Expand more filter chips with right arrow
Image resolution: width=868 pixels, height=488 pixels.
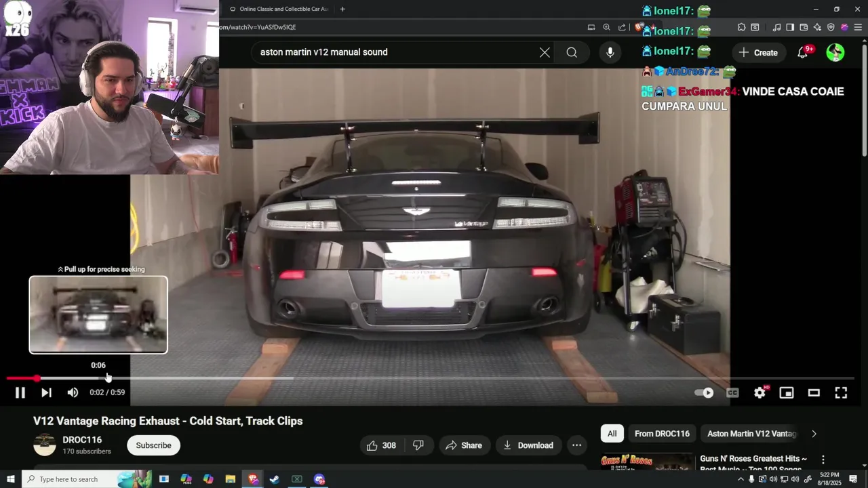[x=814, y=434]
